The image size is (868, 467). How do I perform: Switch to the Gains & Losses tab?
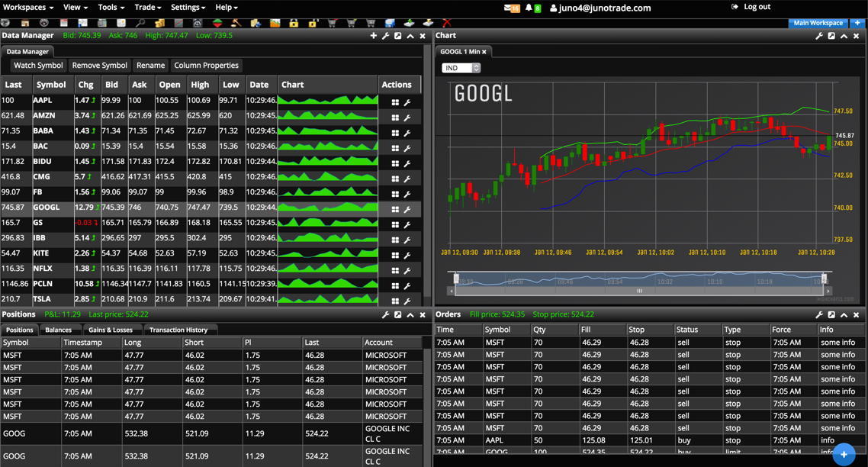[111, 330]
